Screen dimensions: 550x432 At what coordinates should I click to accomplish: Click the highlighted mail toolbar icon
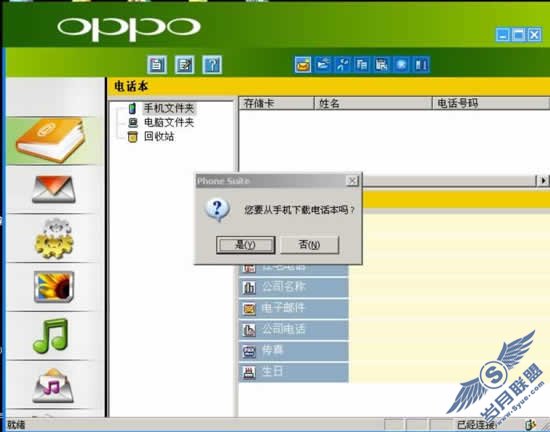pos(303,65)
